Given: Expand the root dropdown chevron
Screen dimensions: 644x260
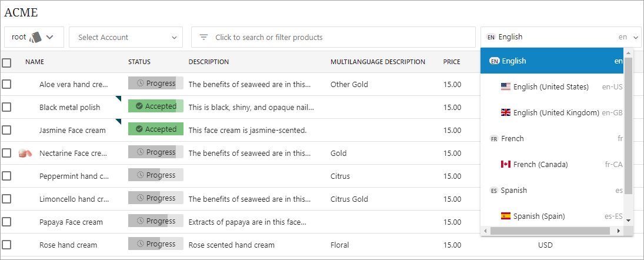Looking at the screenshot, I should tap(50, 37).
